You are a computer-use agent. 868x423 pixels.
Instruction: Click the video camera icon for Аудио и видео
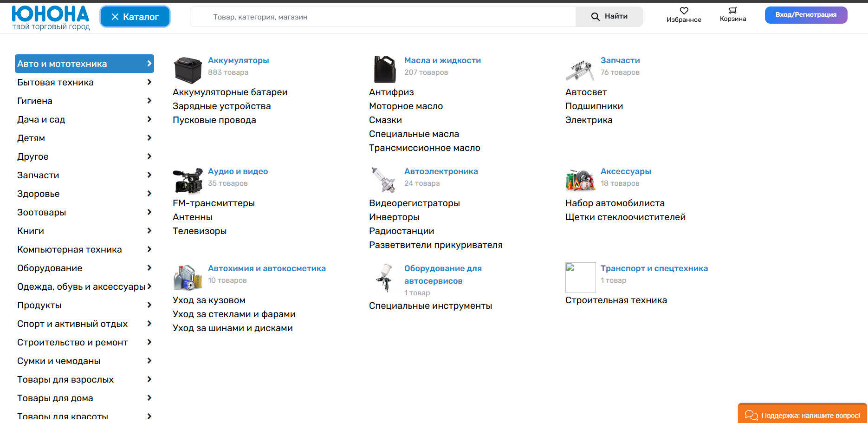click(x=188, y=181)
